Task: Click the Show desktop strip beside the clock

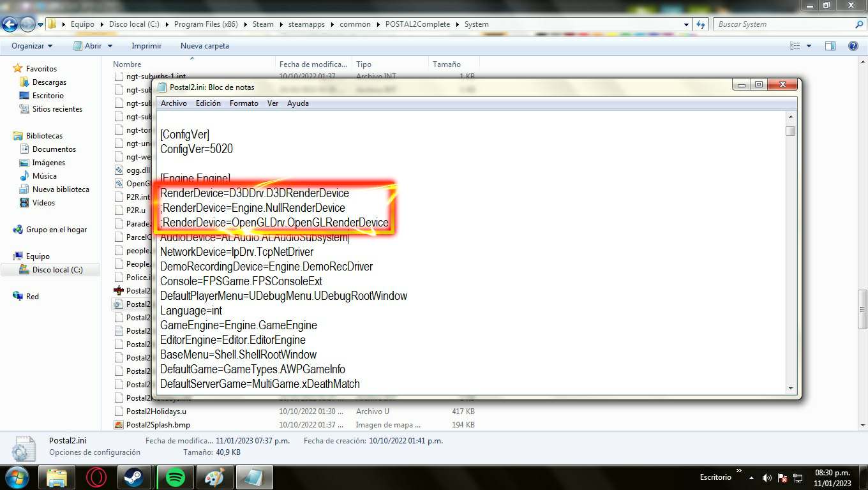Action: click(863, 477)
